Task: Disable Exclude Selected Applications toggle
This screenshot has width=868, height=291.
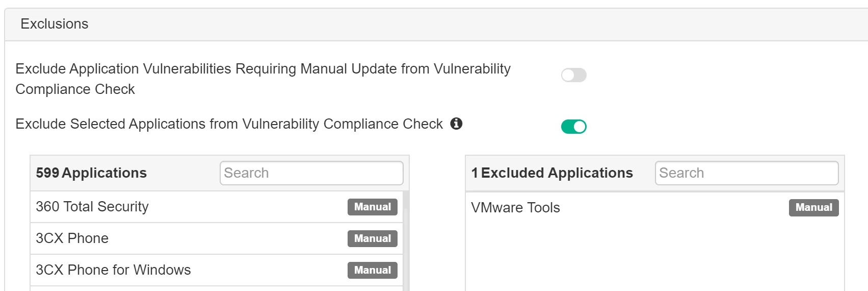Action: click(x=574, y=126)
